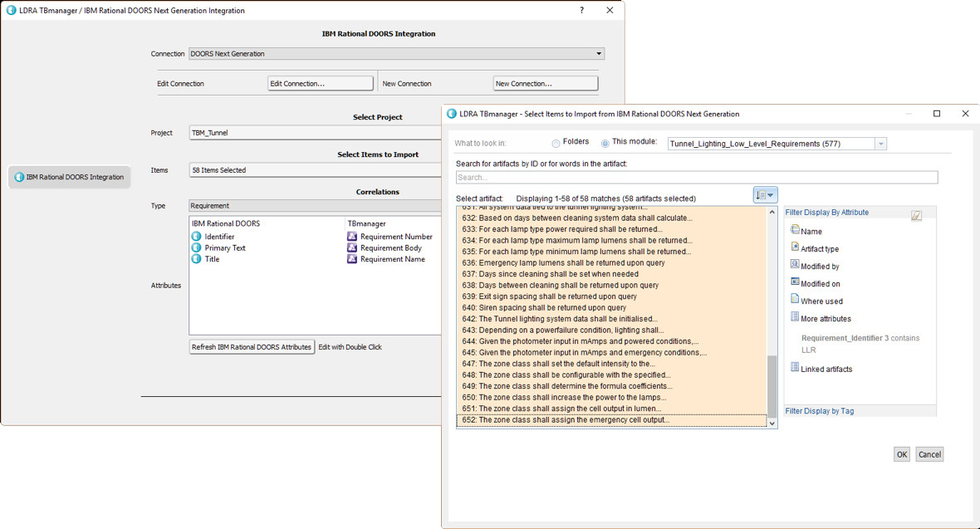Click the Where used filter icon
Image resolution: width=980 pixels, height=529 pixels.
795,300
